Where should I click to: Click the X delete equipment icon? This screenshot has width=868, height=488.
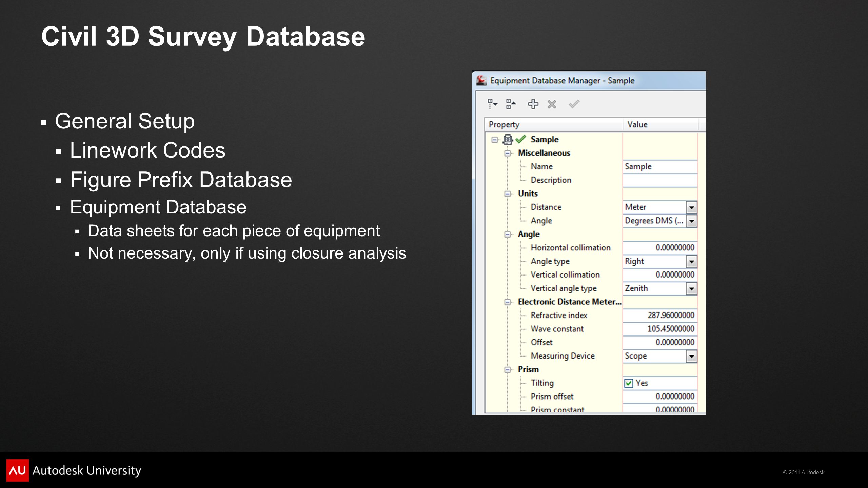552,104
